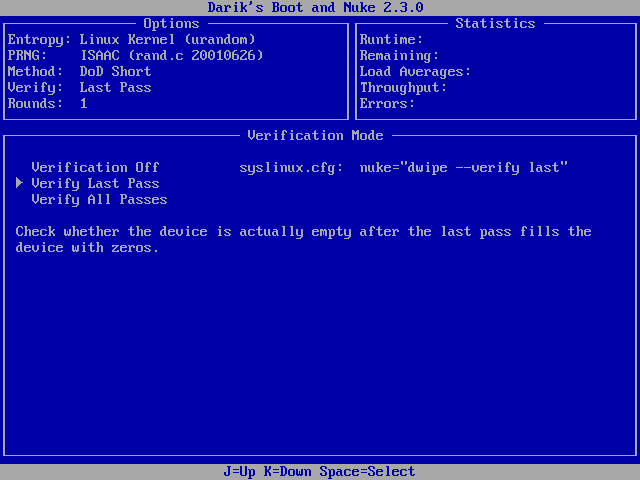Choose the Verify Last Pass option

click(95, 183)
